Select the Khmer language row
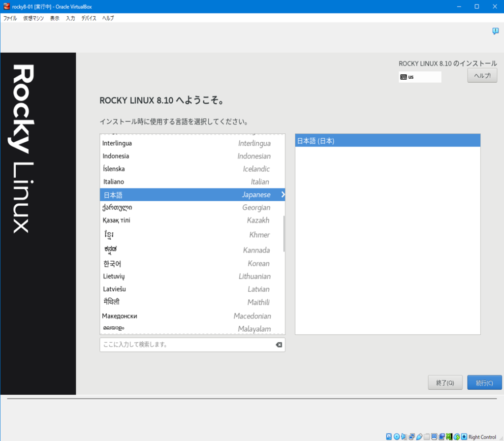This screenshot has width=504, height=441. click(x=192, y=235)
